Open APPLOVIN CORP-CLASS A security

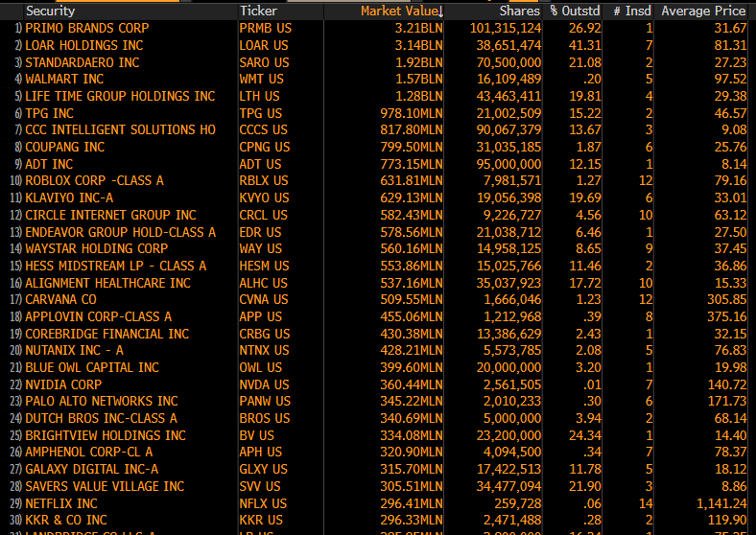pos(98,316)
